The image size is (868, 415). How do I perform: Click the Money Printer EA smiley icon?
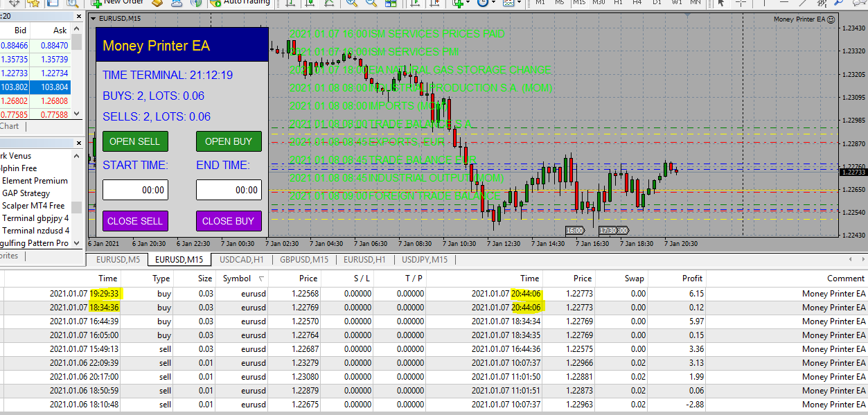coord(831,19)
